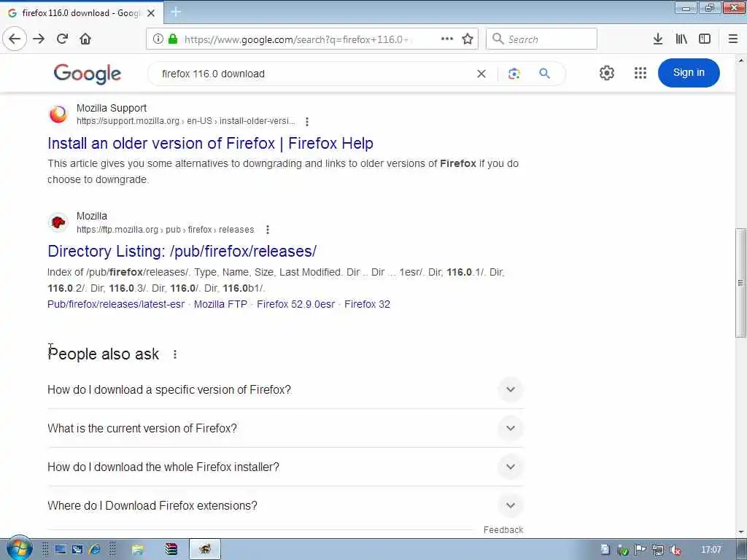The width and height of the screenshot is (747, 560).
Task: Open Directory Listing /pub/firefox/releases/ link
Action: (182, 251)
